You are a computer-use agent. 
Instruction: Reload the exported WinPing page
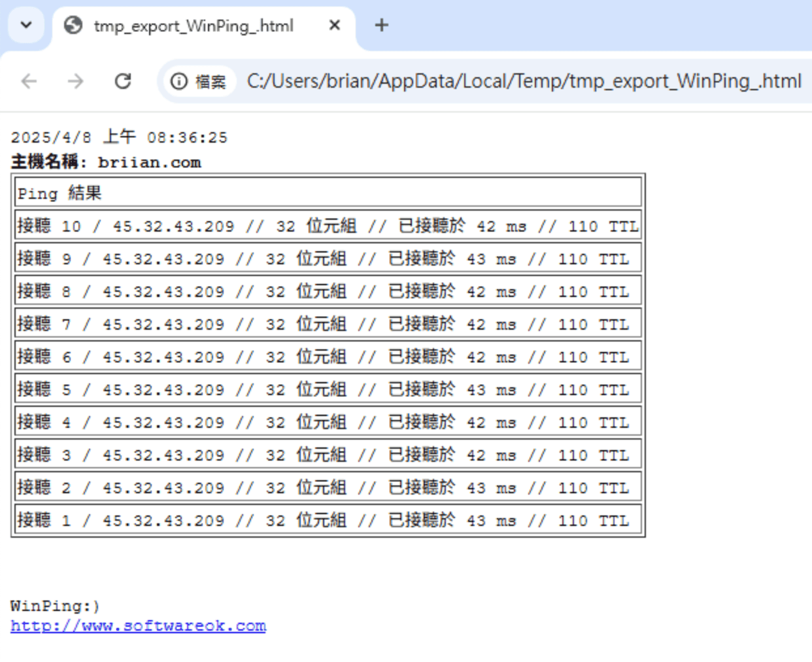(x=123, y=81)
